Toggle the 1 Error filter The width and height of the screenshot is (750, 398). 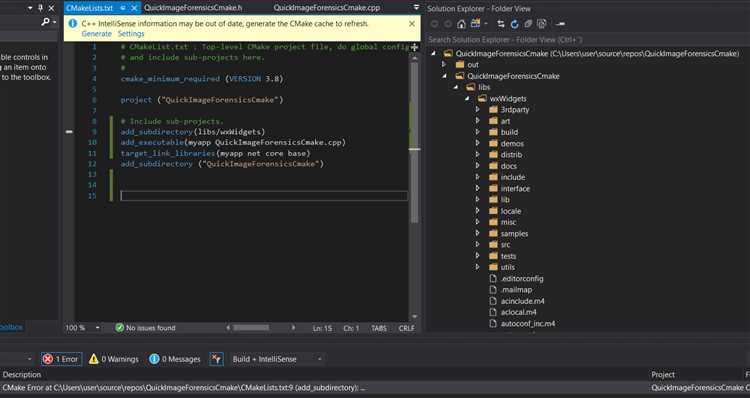tap(61, 359)
